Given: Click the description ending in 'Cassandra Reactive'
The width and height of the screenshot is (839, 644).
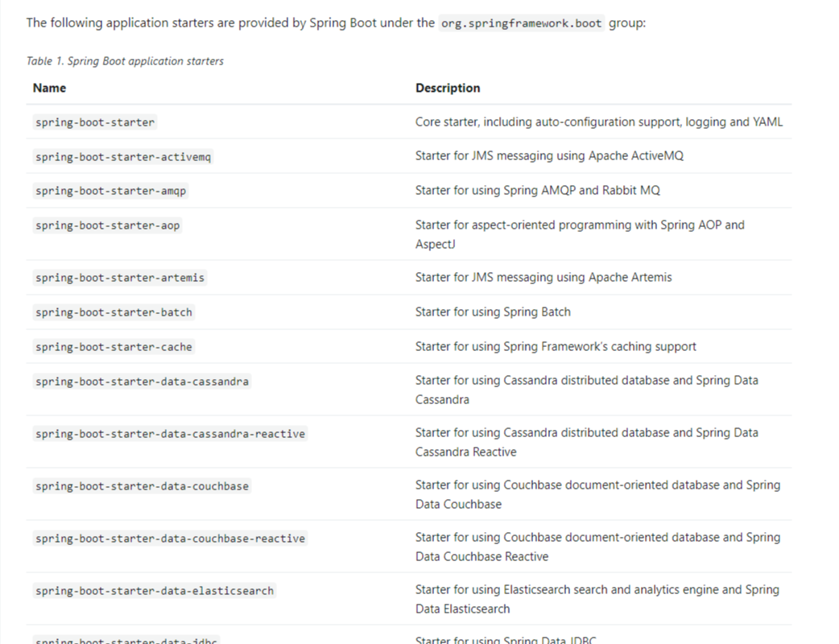Looking at the screenshot, I should click(x=587, y=443).
